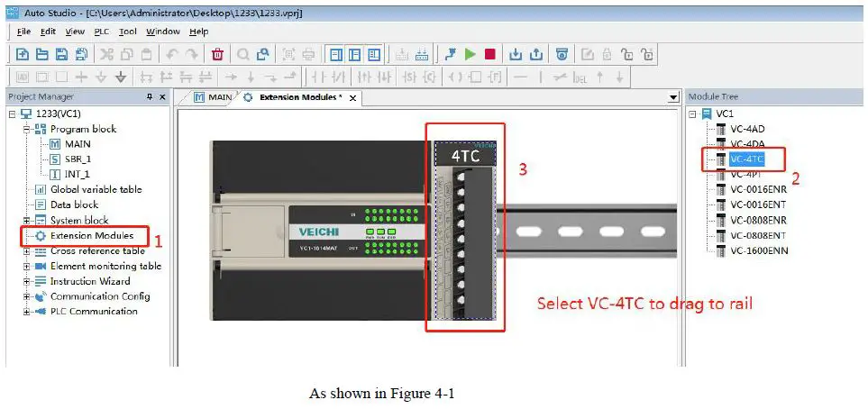
Task: Click the red Delete trash icon
Action: (x=217, y=54)
